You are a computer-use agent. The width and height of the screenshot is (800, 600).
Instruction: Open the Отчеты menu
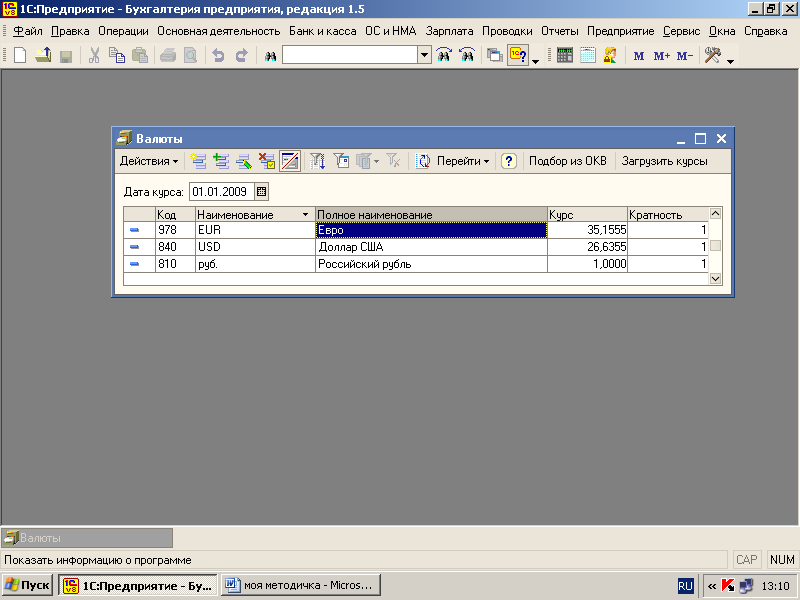560,31
